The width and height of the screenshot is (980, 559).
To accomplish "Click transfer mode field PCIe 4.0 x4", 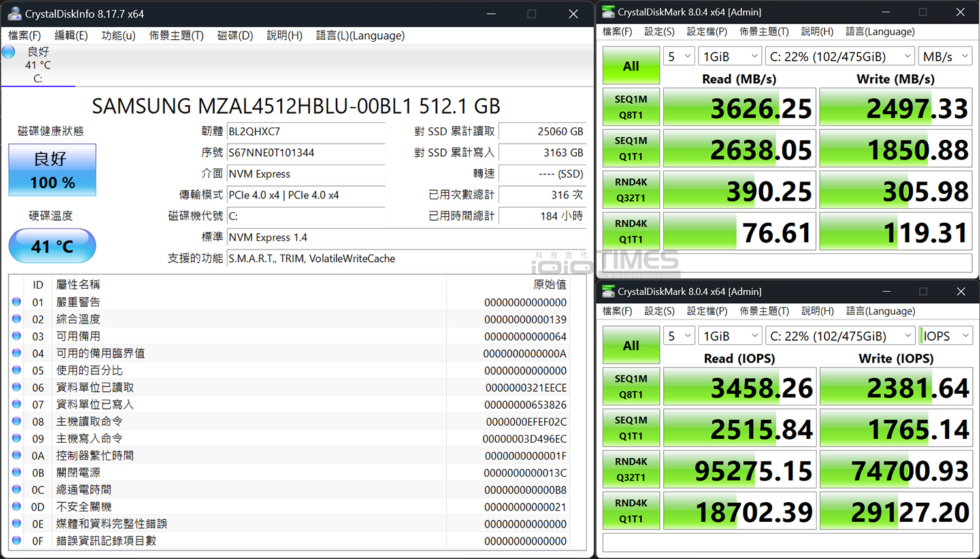I will [306, 195].
